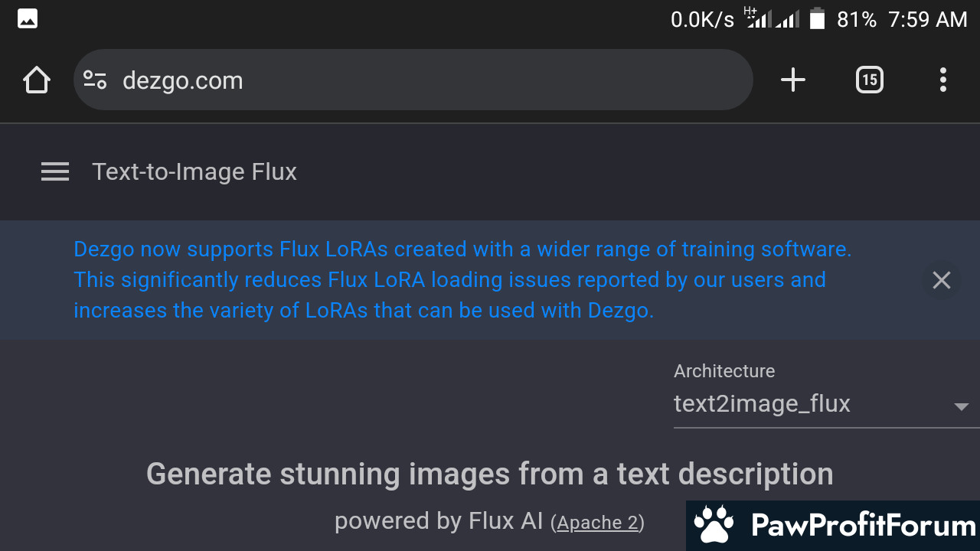
Task: Open site info icon beside dezgo.com
Action: [x=95, y=80]
